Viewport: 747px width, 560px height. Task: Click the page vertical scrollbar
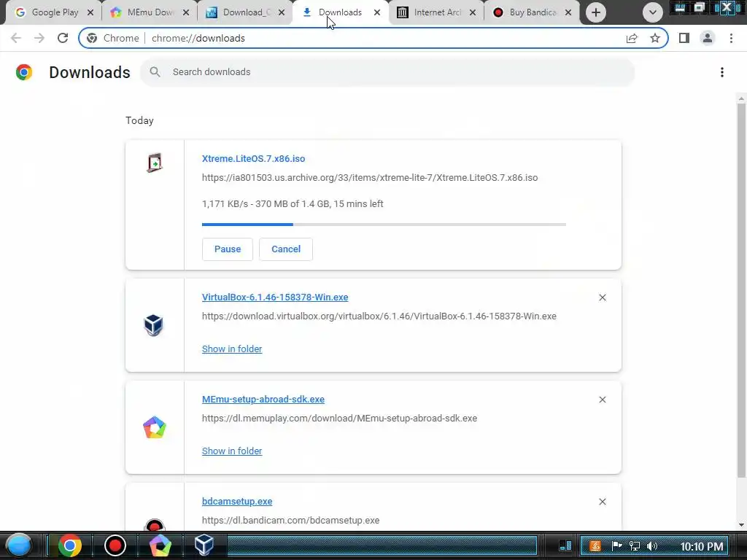(741, 290)
